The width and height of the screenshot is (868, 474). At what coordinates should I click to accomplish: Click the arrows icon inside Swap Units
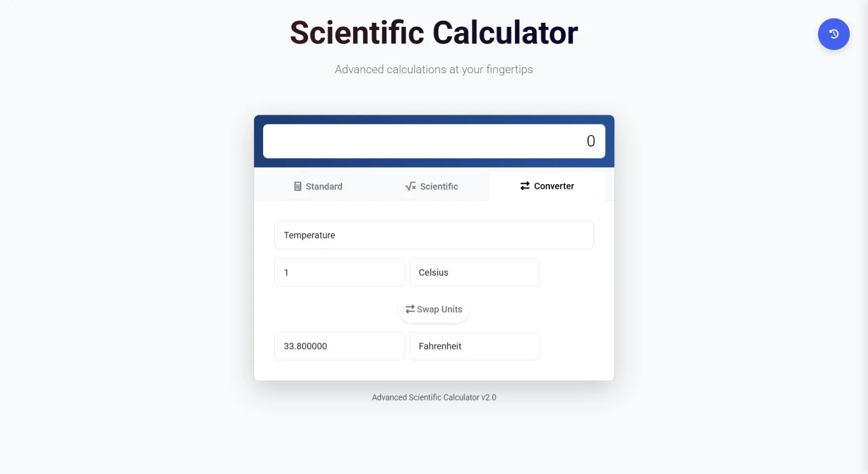click(410, 309)
